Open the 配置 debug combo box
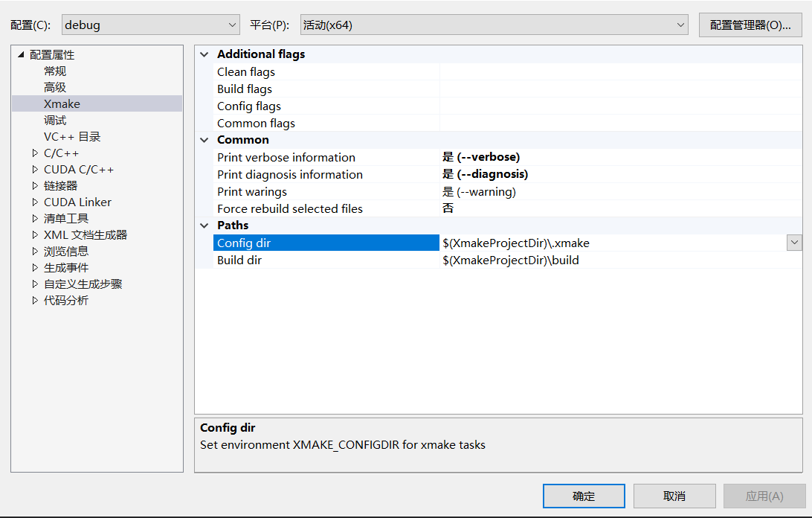812x518 pixels. 150,25
